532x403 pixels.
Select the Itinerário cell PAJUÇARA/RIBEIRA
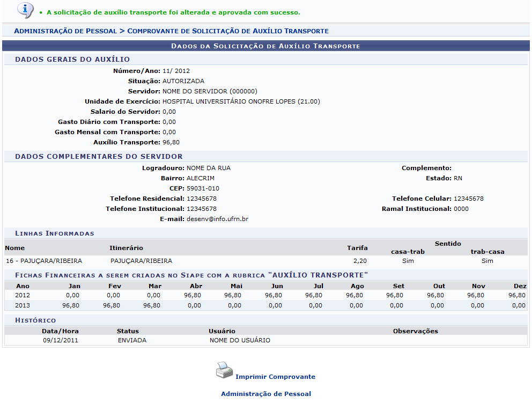(x=141, y=261)
